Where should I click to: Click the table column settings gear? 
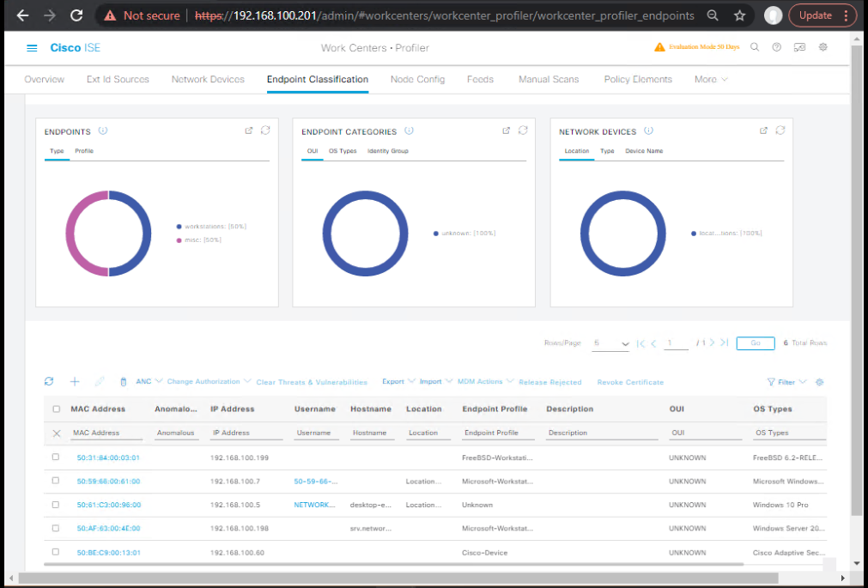(819, 382)
